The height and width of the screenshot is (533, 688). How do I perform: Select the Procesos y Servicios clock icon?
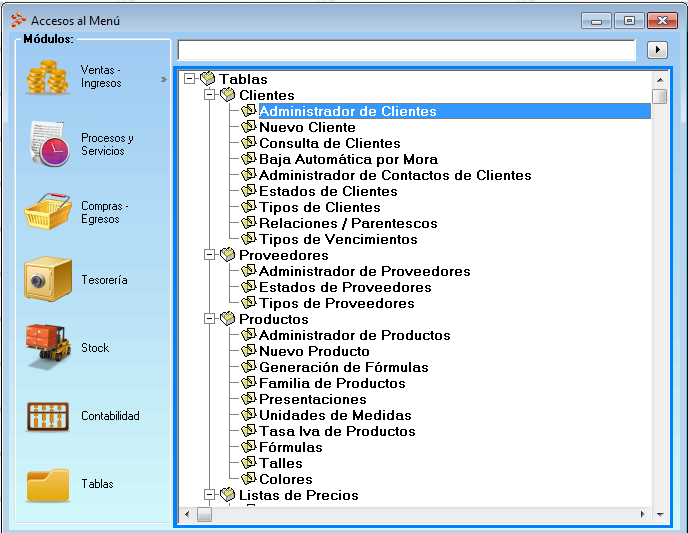pos(47,145)
